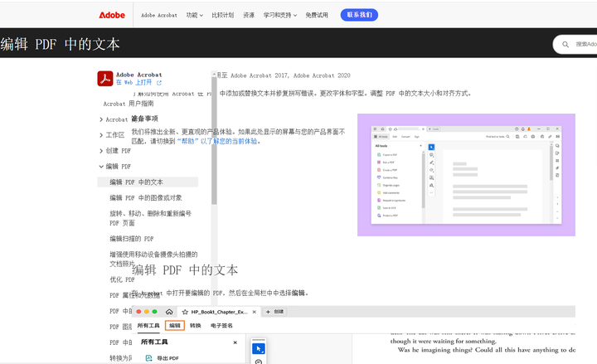This screenshot has width=597, height=364.
Task: Open the 在 Web 上打开 link
Action: [133, 82]
